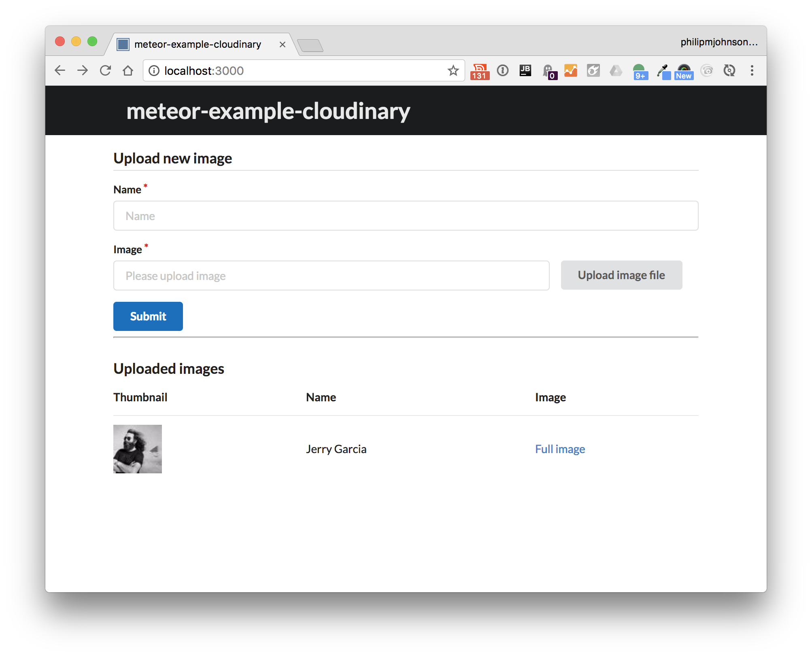Select the meteor-example-cloudinary tab
This screenshot has width=812, height=657.
tap(198, 44)
